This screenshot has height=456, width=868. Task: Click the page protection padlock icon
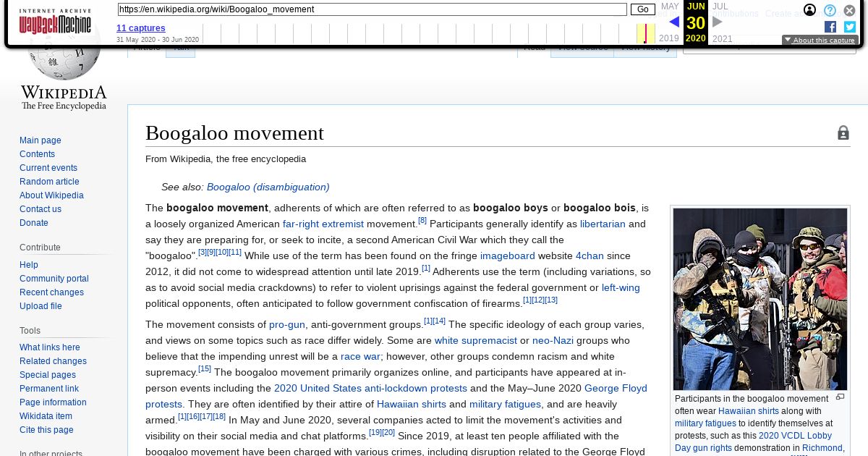click(x=843, y=133)
